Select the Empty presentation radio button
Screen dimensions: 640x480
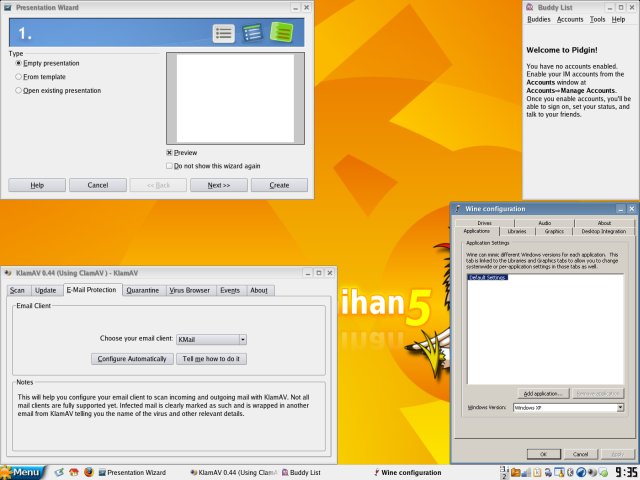[18, 63]
